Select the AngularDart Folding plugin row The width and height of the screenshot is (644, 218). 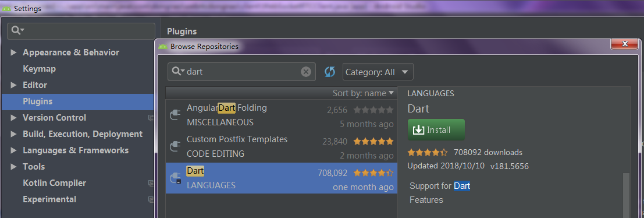pos(282,115)
